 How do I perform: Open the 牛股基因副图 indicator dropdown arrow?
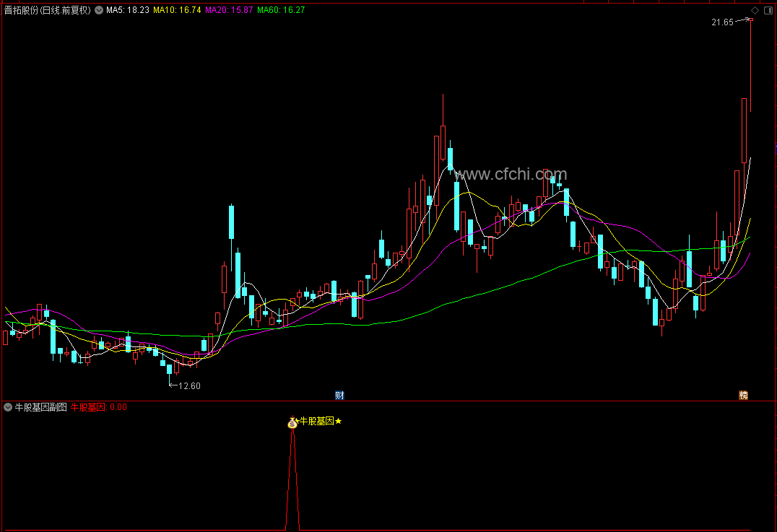coord(8,407)
